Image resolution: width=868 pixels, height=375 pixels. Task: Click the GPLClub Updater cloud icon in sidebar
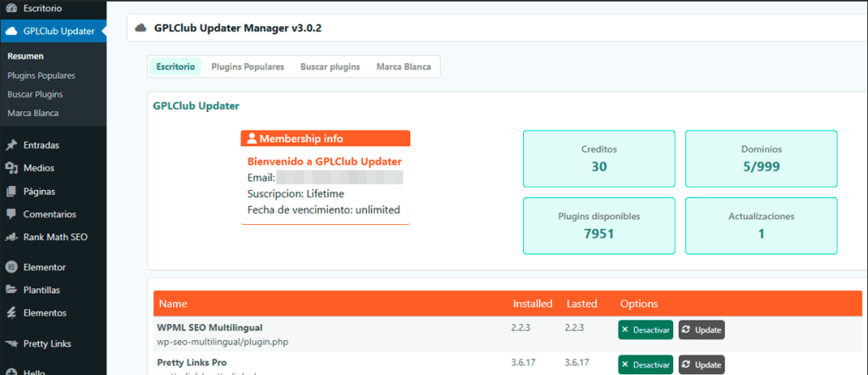(11, 31)
